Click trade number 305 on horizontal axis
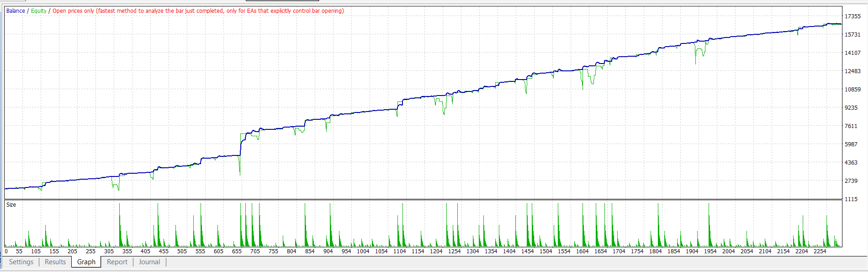 [109, 251]
